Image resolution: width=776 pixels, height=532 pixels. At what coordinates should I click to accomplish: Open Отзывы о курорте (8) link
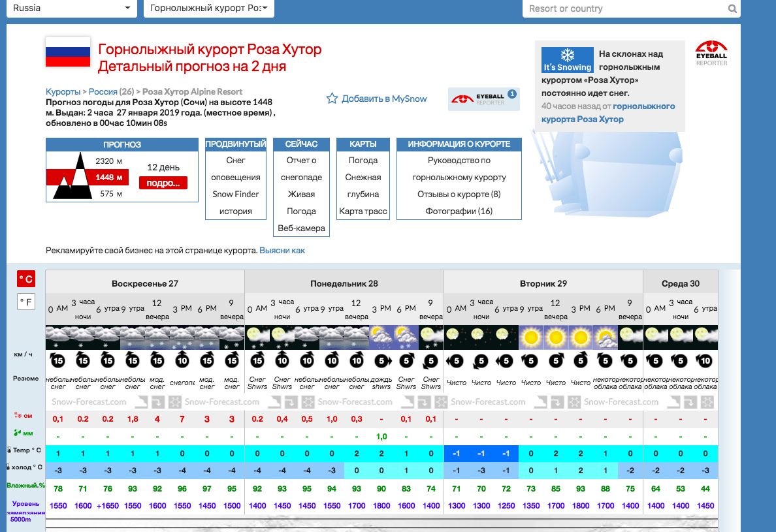point(459,195)
